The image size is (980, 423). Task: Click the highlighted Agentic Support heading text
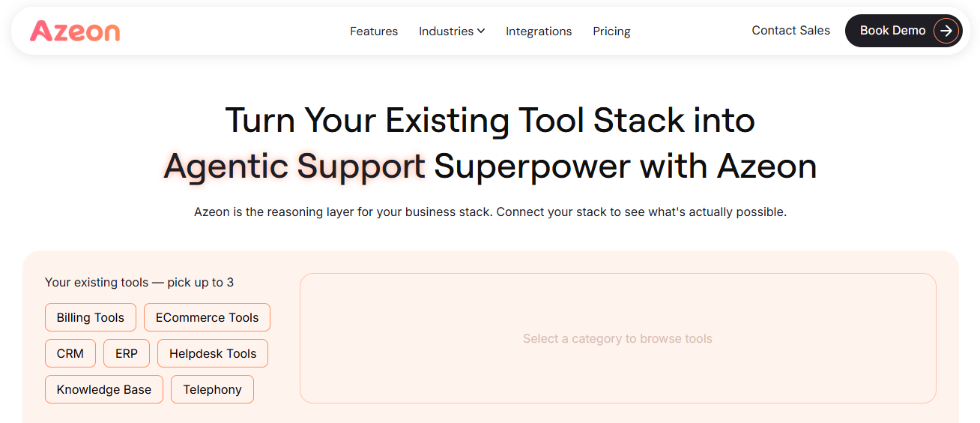[x=294, y=166]
